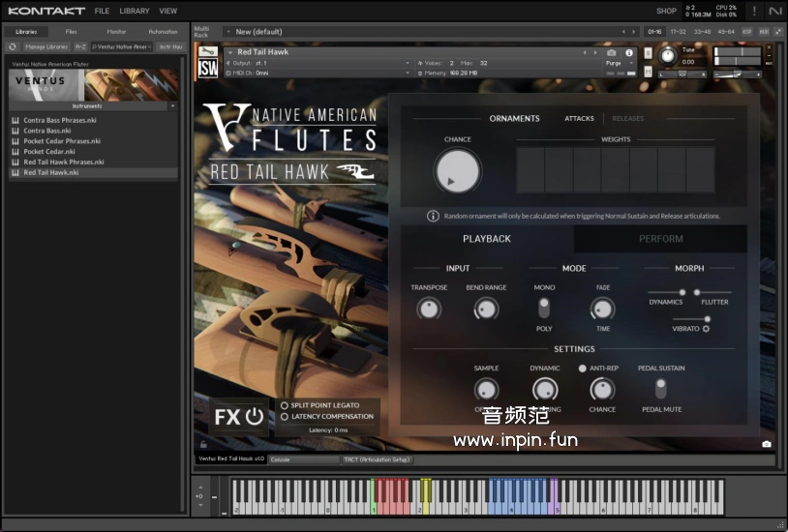Load previous instrument with left arrow
Screen dimensions: 788x532
[x=585, y=52]
